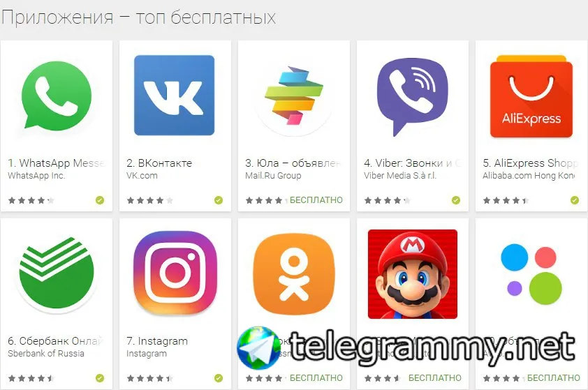The image size is (588, 390).
Task: Click the installed checkmark on WhatsApp card
Action: point(100,200)
